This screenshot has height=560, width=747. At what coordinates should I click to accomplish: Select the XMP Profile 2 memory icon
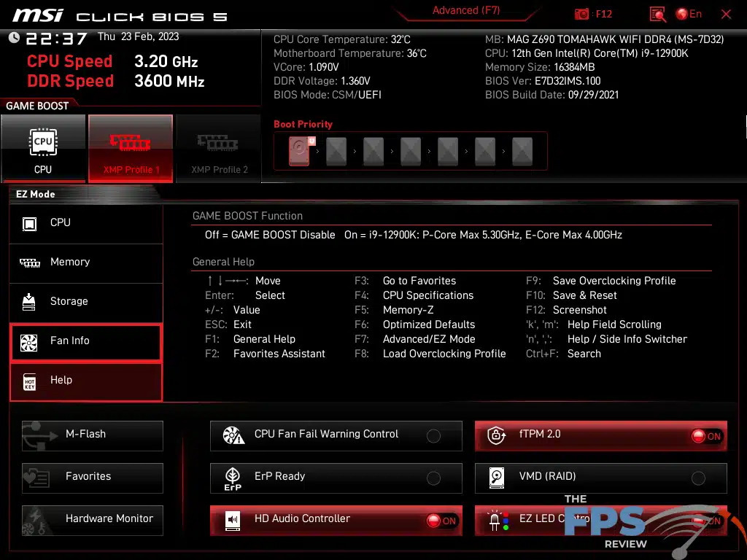click(217, 142)
